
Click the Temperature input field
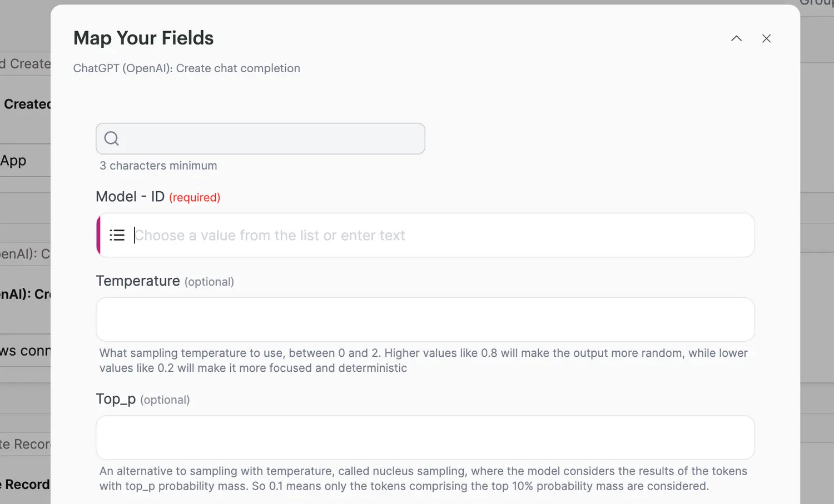click(425, 319)
